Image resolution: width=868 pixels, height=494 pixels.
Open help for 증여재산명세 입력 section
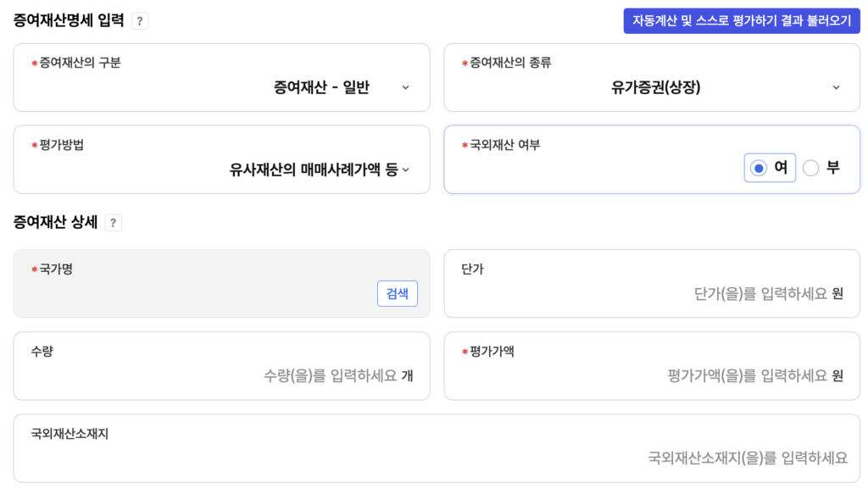coord(139,21)
